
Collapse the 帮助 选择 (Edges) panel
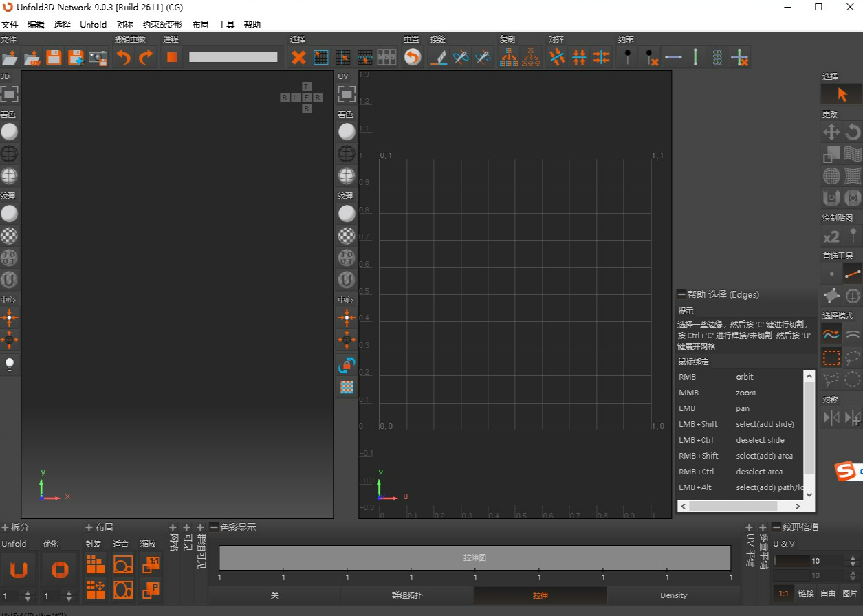pos(681,294)
